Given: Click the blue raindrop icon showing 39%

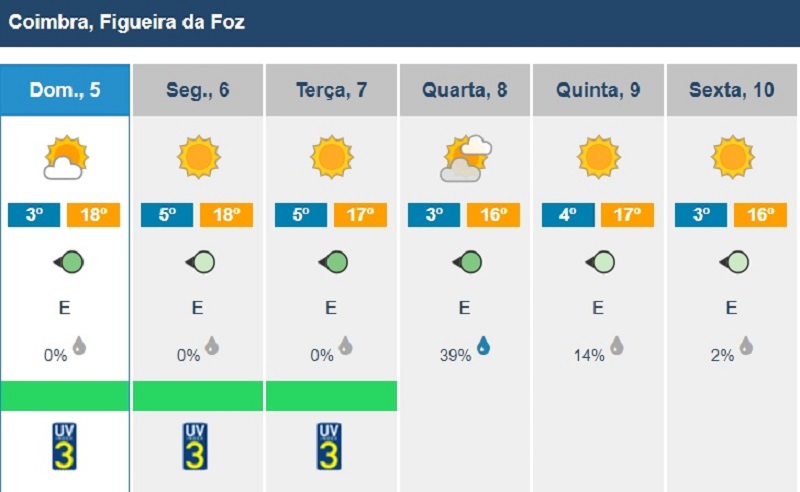Looking at the screenshot, I should pyautogui.click(x=483, y=346).
